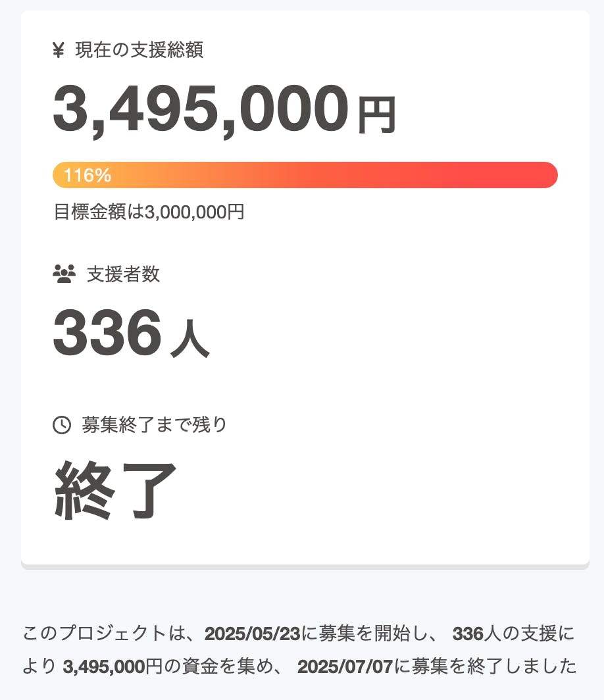Image resolution: width=604 pixels, height=700 pixels.
Task: Click the clock icon near 募集終了まで残り
Action: point(61,425)
